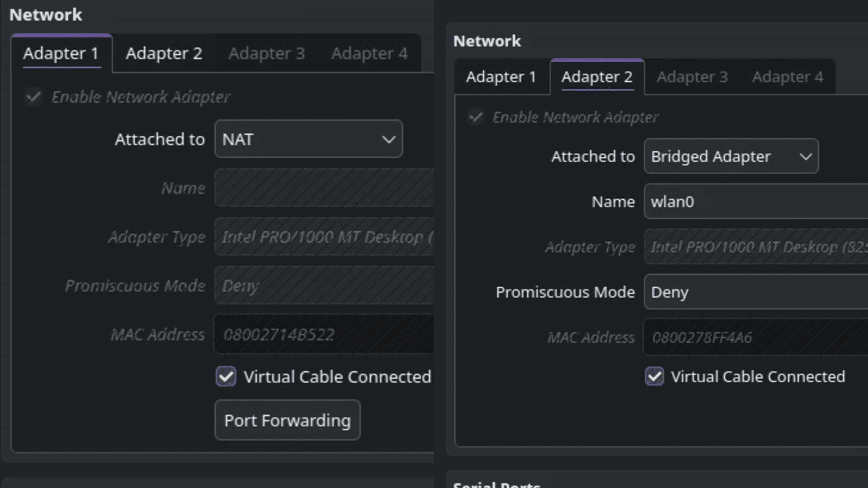
Task: Uncheck Virtual Cable Connected in right panel
Action: tap(654, 376)
